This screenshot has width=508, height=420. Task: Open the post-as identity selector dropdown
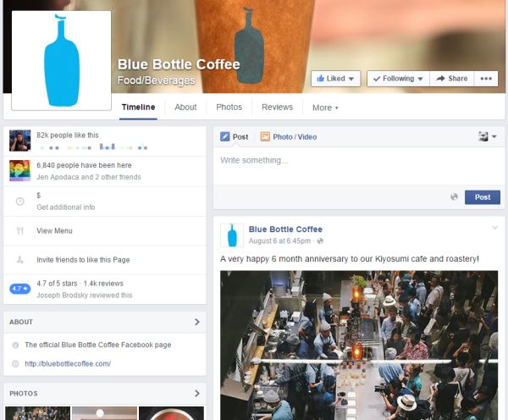(487, 136)
